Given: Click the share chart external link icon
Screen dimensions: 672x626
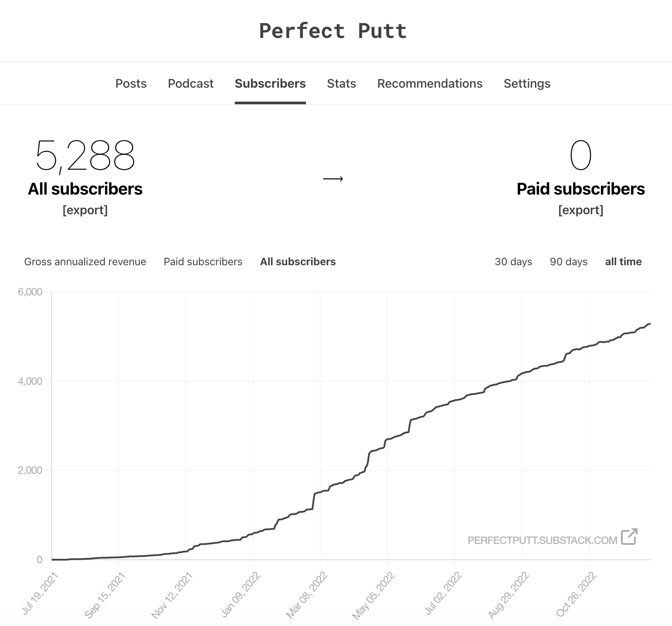Looking at the screenshot, I should click(629, 537).
